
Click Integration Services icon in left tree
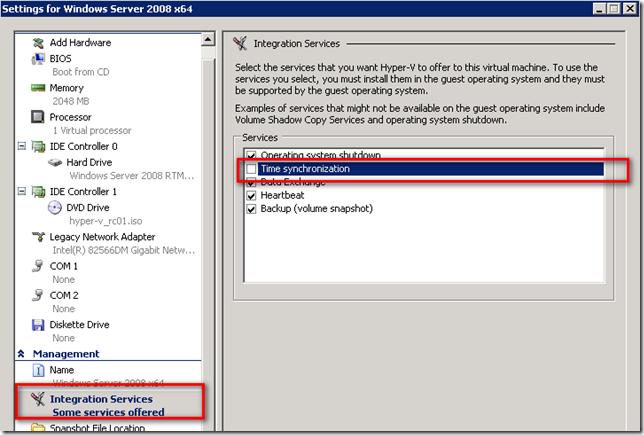38,399
